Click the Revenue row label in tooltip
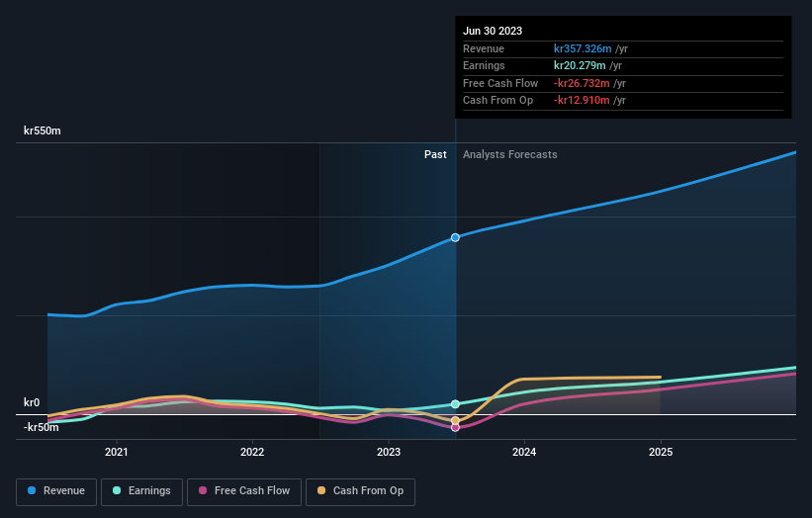812x518 pixels. point(484,48)
